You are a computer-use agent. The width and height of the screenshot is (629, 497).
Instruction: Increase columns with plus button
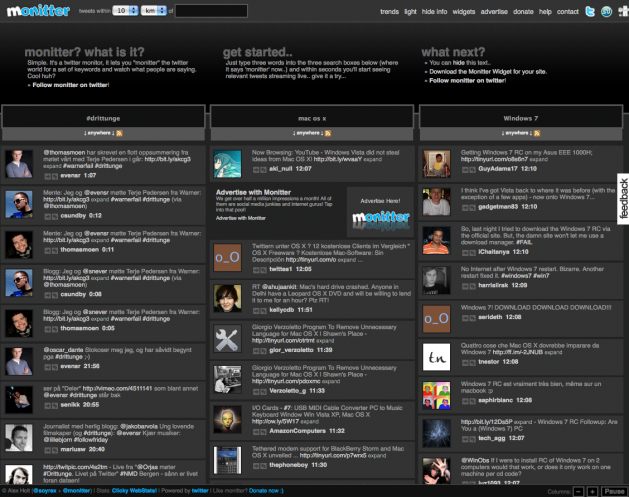[x=592, y=491]
